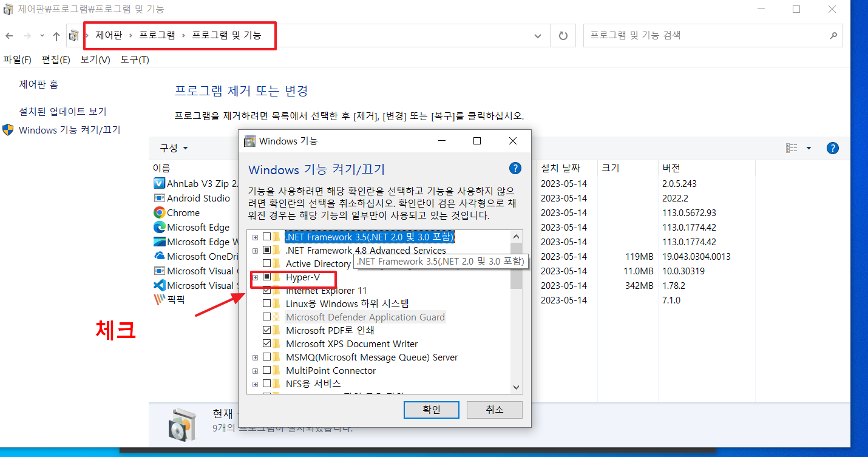Click the Hyper-V folder icon

pyautogui.click(x=277, y=277)
